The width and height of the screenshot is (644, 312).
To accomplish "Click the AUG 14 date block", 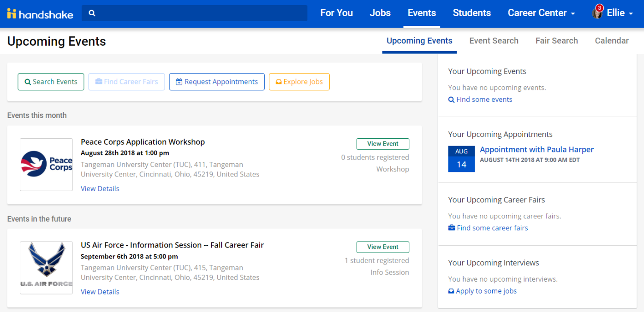I will [x=461, y=159].
